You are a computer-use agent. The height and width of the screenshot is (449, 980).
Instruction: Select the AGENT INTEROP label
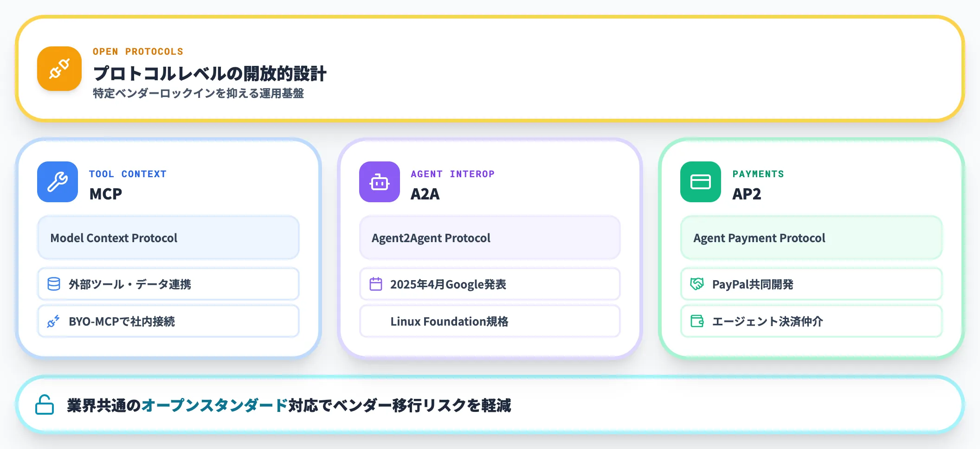(452, 173)
